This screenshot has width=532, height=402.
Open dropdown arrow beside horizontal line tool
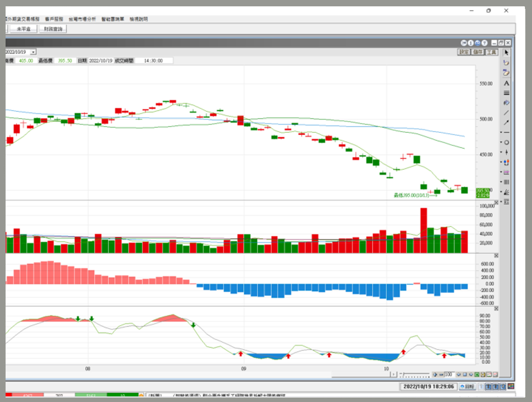[501, 133]
